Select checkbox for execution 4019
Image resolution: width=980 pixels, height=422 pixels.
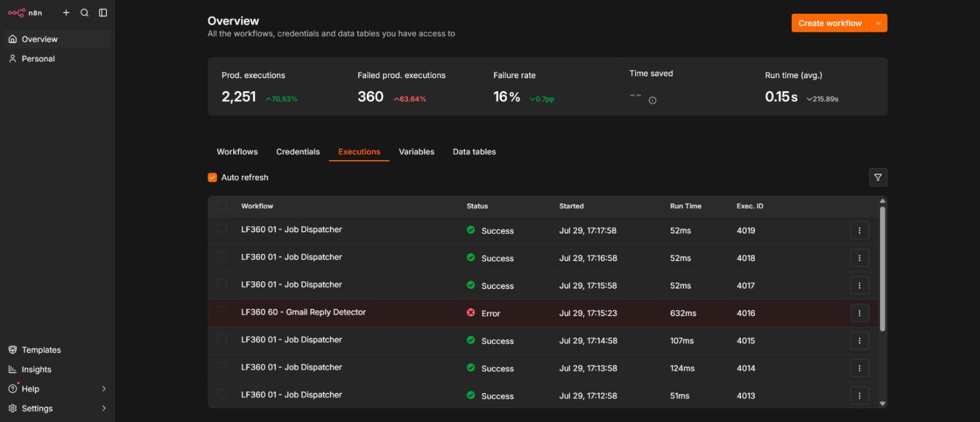(222, 229)
